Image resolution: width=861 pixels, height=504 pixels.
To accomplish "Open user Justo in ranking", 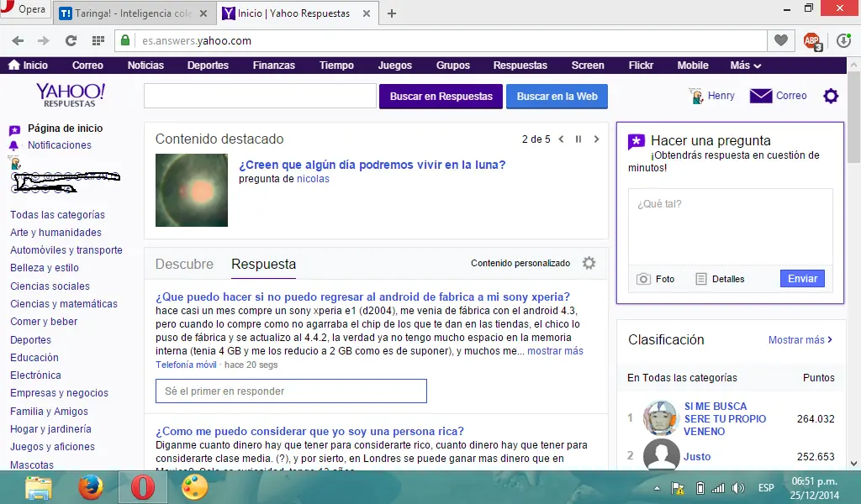I will pos(697,457).
